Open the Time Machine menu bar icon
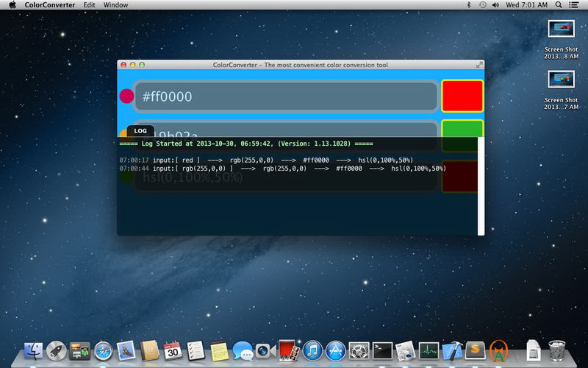 point(482,5)
